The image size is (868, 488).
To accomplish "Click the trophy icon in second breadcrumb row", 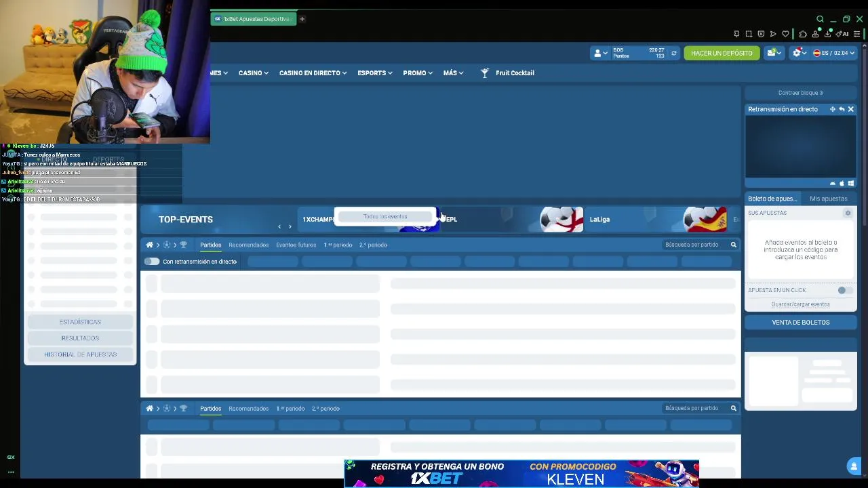I will 183,408.
